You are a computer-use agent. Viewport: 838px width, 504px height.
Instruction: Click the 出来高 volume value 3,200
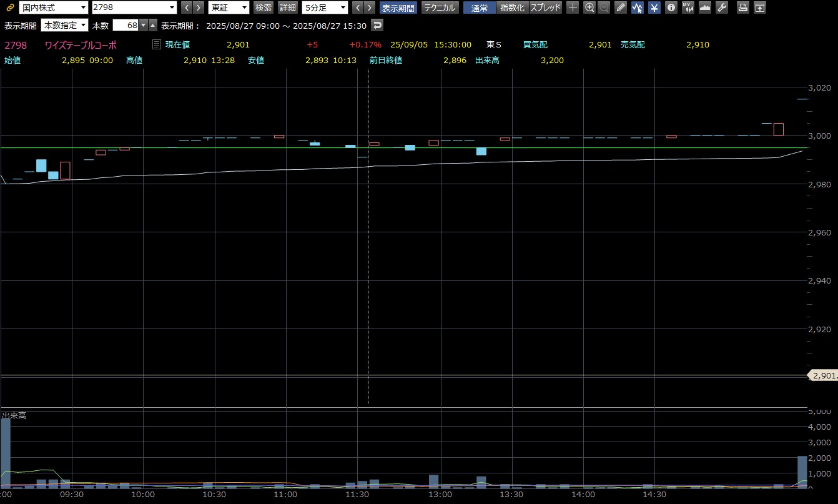pyautogui.click(x=552, y=61)
